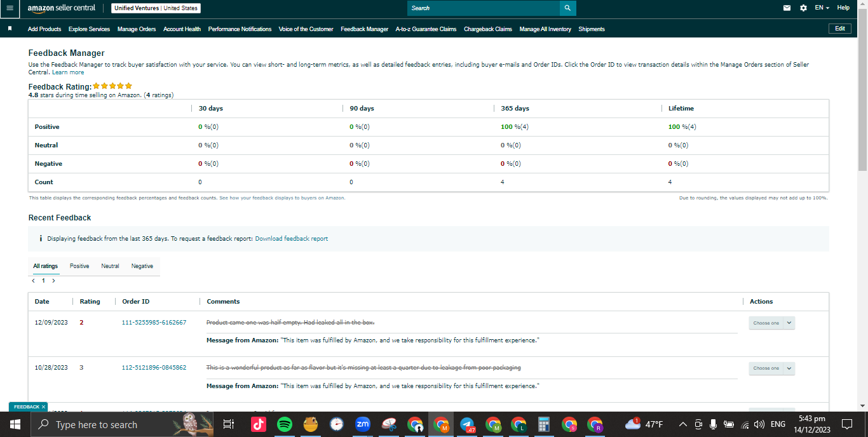Go to previous feedback page arrow
The height and width of the screenshot is (437, 868).
pos(33,280)
